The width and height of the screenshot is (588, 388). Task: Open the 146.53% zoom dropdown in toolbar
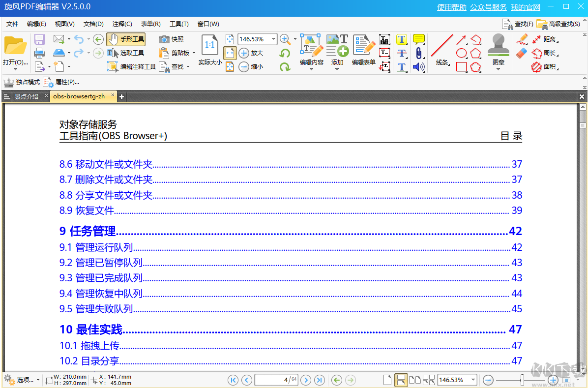[273, 39]
